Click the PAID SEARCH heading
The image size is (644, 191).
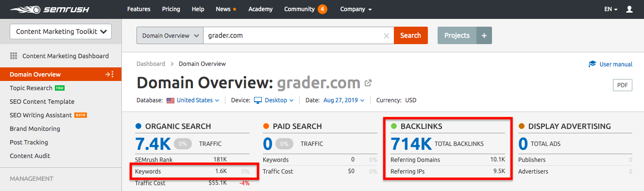297,126
